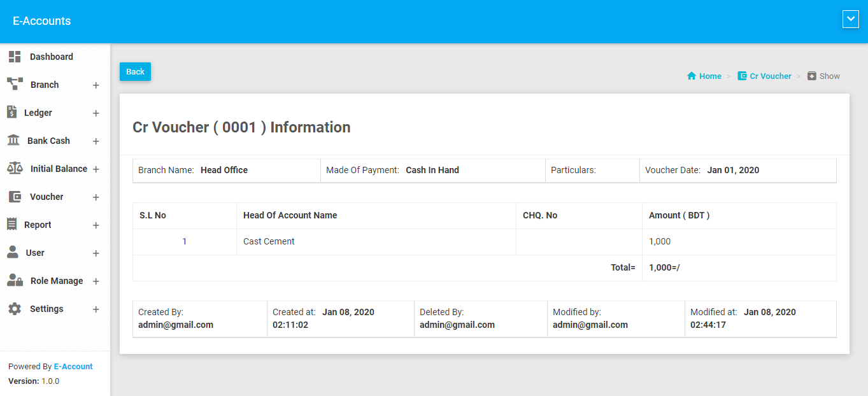Expand the Report submenu plus sign
The image size is (868, 396).
96,225
